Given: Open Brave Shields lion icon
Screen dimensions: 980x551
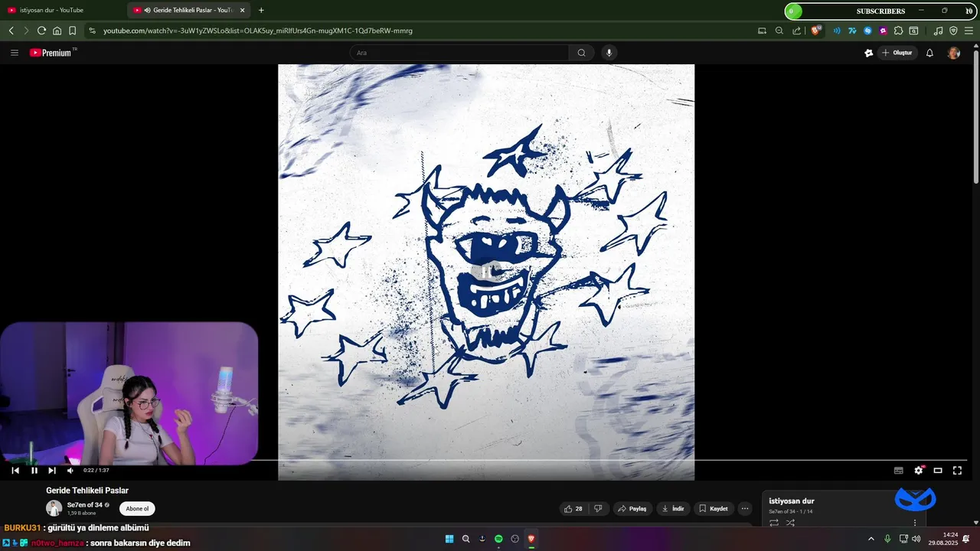Looking at the screenshot, I should tap(816, 31).
